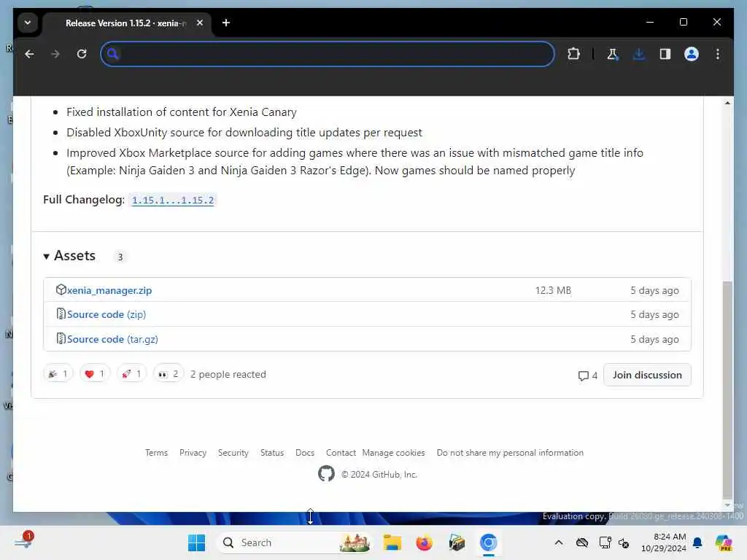Download xenia_manager.zip
This screenshot has width=747, height=560.
109,290
